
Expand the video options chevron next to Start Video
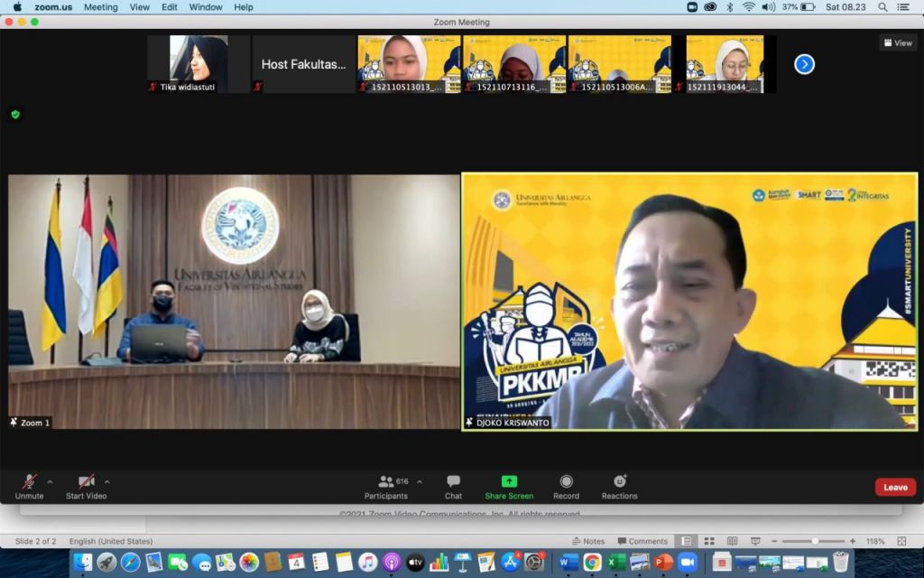(107, 481)
